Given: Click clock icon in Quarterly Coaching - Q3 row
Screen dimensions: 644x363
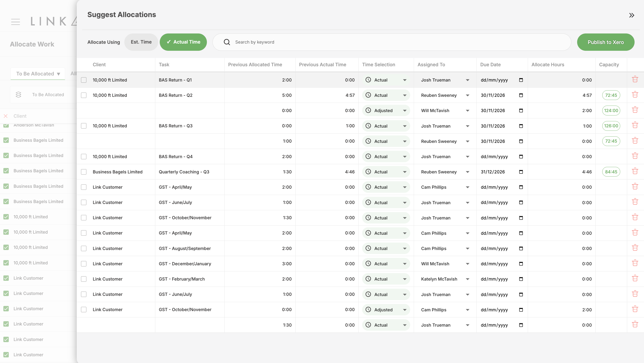Looking at the screenshot, I should tap(368, 171).
